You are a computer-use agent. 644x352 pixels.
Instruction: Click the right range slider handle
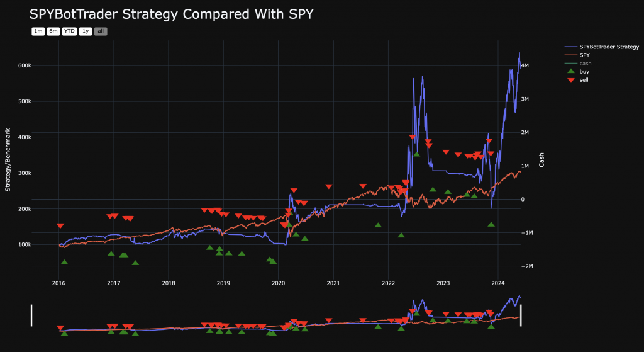[521, 315]
